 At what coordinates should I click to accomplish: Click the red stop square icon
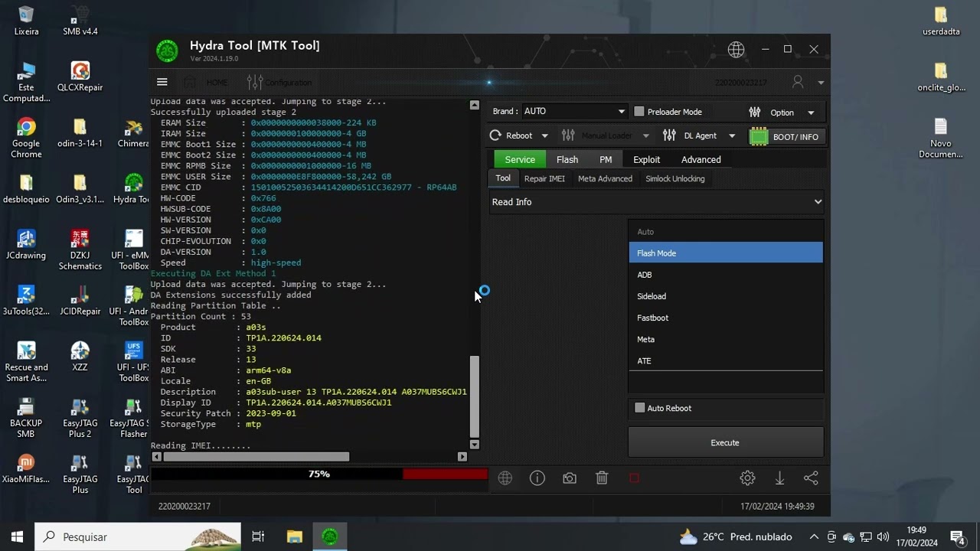634,478
